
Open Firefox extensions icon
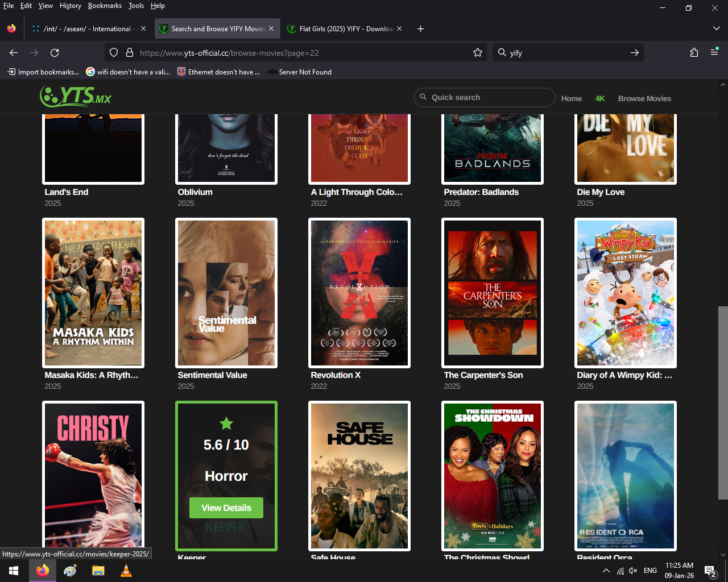(x=694, y=53)
